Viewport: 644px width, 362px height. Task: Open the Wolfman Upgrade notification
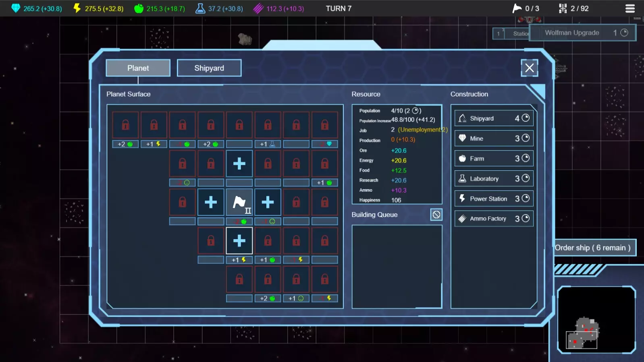583,33
